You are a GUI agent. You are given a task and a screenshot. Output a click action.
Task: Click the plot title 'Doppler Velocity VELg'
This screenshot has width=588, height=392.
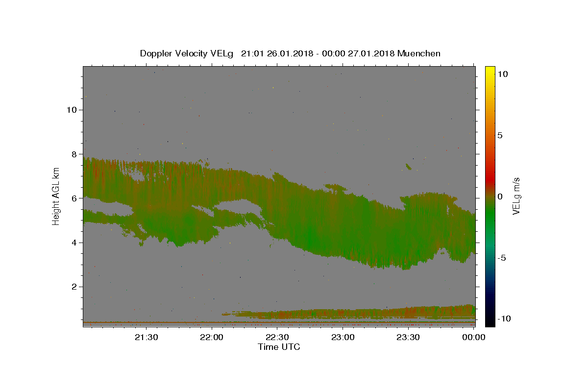[x=187, y=53]
